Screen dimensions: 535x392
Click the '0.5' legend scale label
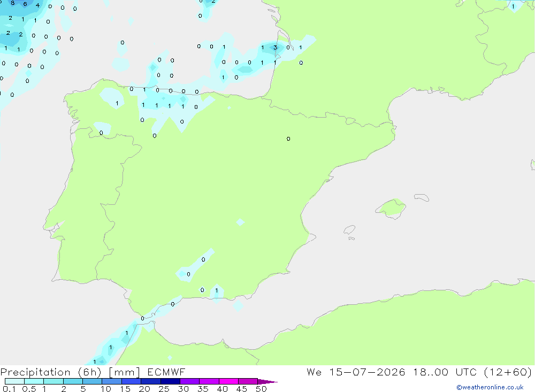29,389
